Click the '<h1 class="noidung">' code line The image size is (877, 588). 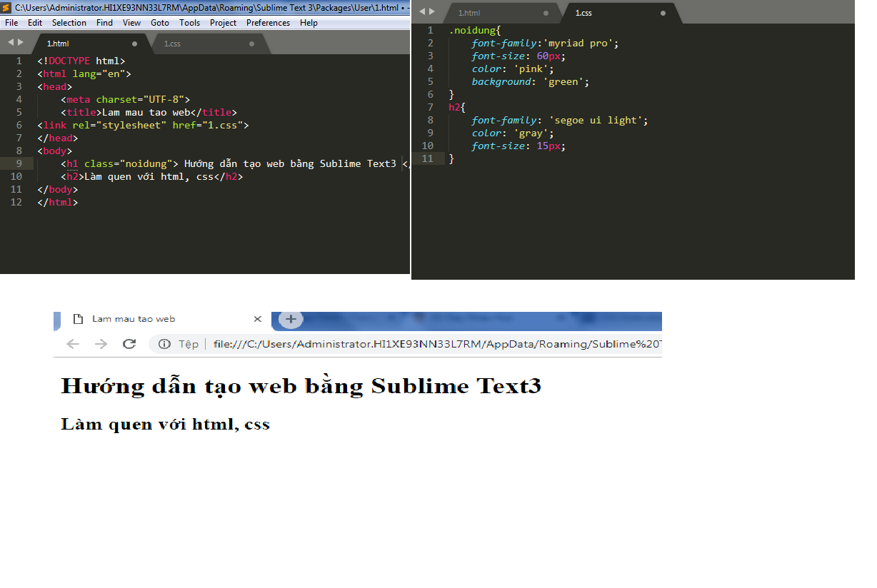tap(235, 163)
